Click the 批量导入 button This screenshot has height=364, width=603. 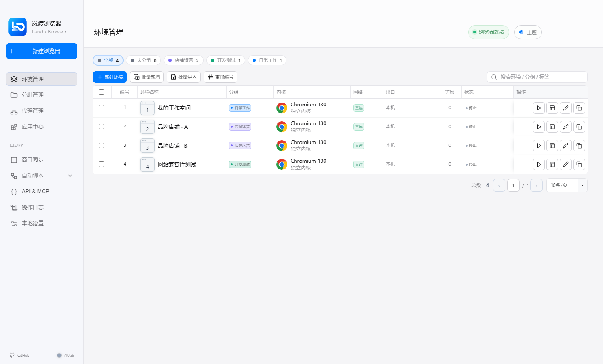183,77
